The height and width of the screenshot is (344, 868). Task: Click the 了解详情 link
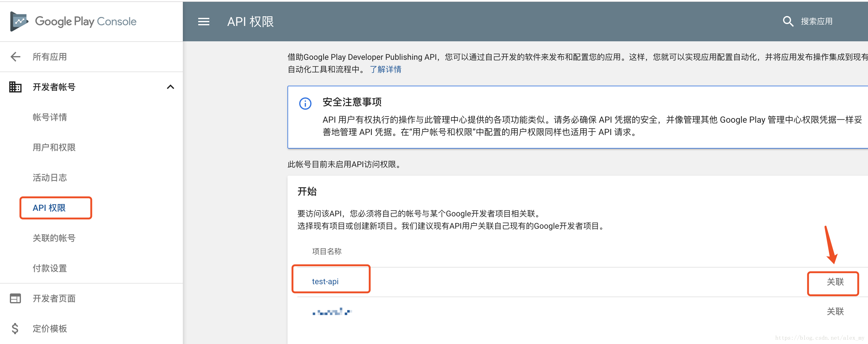pyautogui.click(x=385, y=69)
